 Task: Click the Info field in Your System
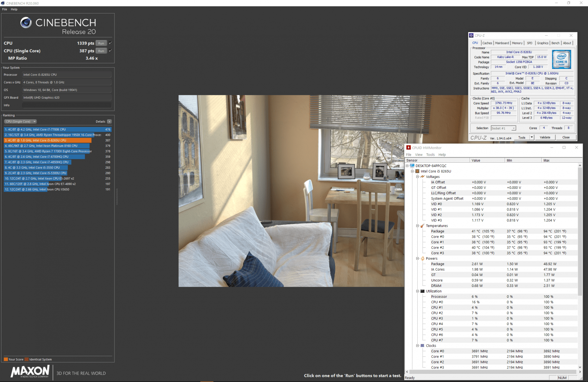[x=67, y=105]
